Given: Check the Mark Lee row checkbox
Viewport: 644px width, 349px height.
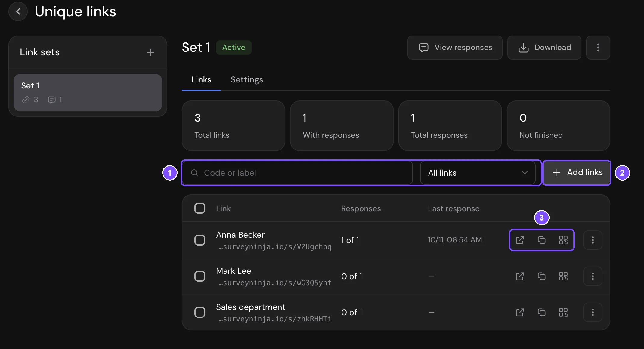Looking at the screenshot, I should point(200,276).
